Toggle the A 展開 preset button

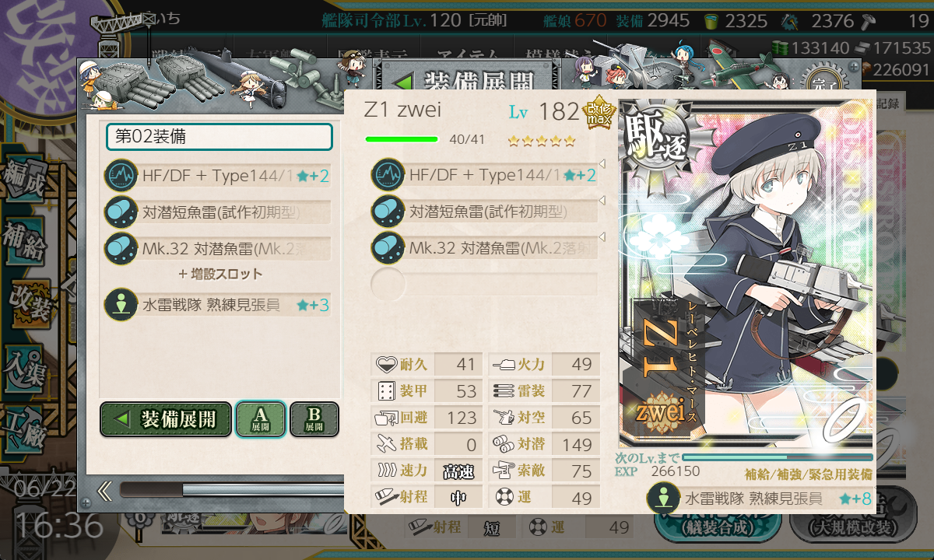pyautogui.click(x=260, y=420)
